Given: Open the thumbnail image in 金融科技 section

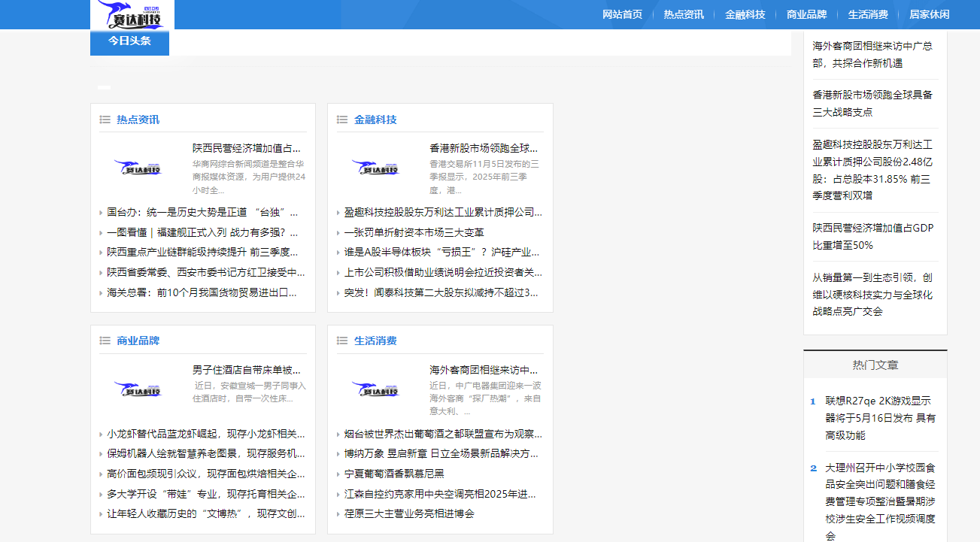Looking at the screenshot, I should [x=375, y=168].
